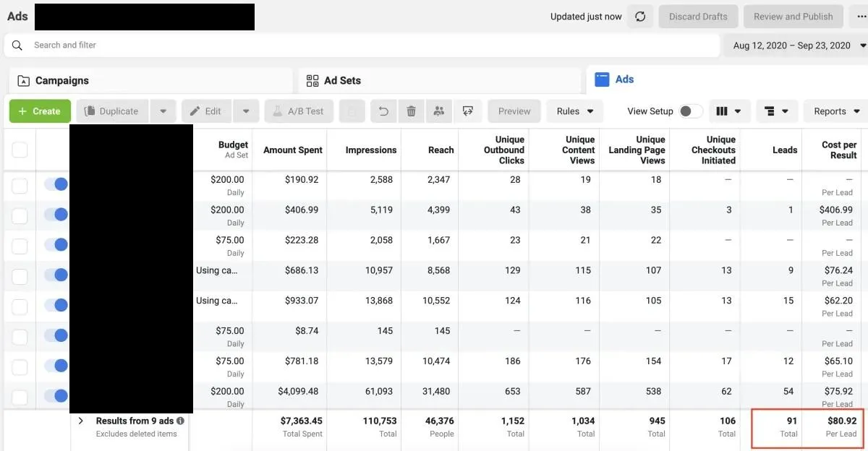Switch to the Campaigns tab
This screenshot has width=868, height=451.
click(x=62, y=81)
